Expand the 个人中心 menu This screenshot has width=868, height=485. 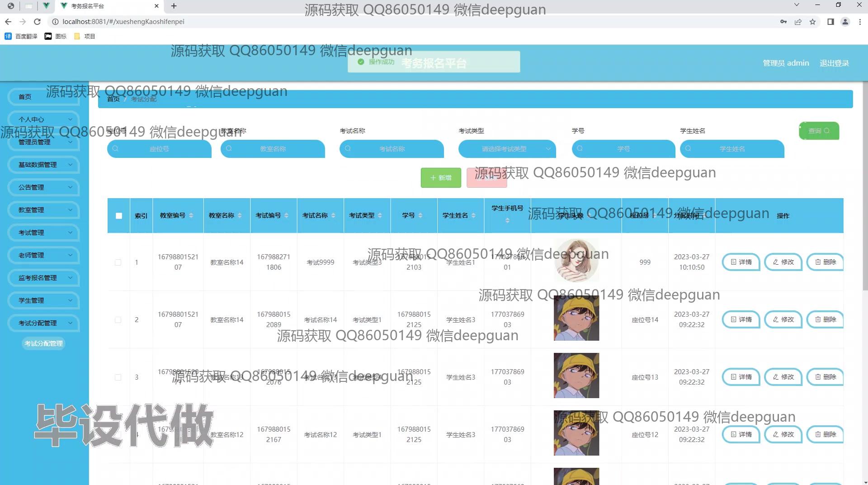point(43,119)
